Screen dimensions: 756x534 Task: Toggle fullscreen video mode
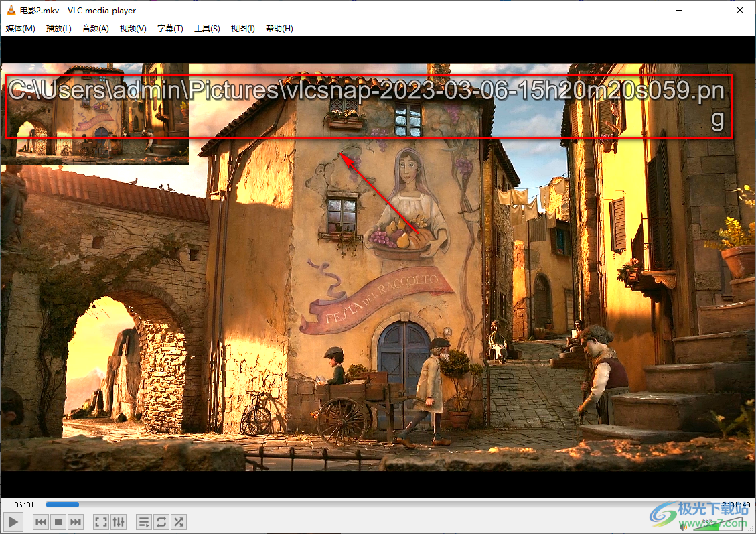pyautogui.click(x=100, y=522)
